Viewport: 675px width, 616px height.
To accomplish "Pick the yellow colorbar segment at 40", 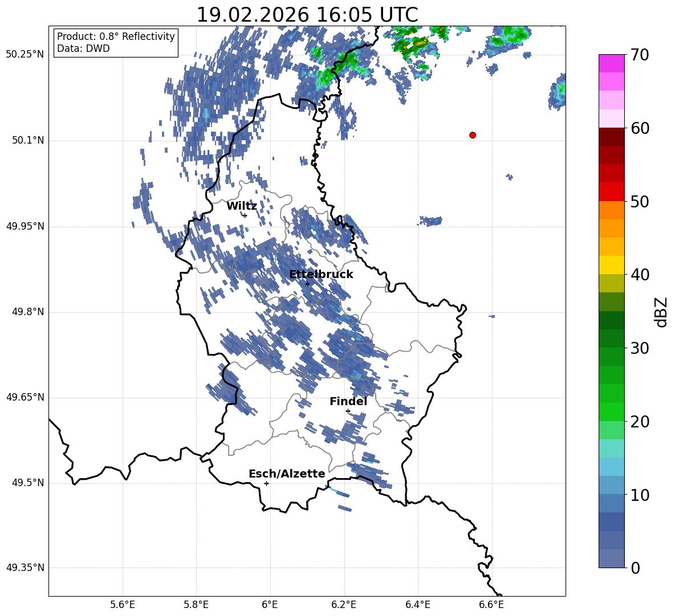I will [611, 265].
